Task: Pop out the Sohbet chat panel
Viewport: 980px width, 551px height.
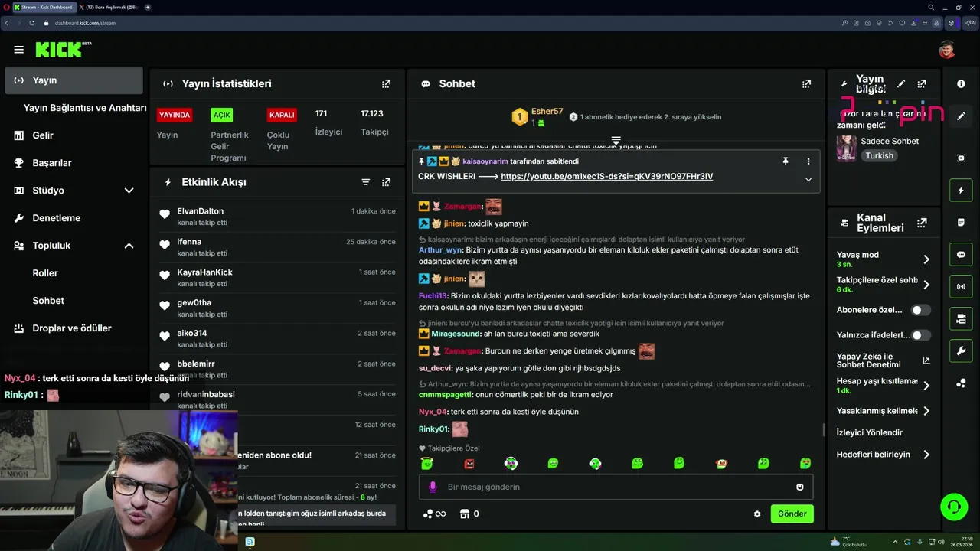Action: [x=806, y=83]
